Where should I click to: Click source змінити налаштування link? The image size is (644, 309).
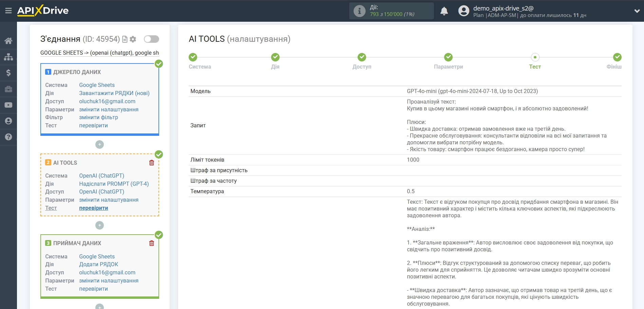pyautogui.click(x=109, y=109)
